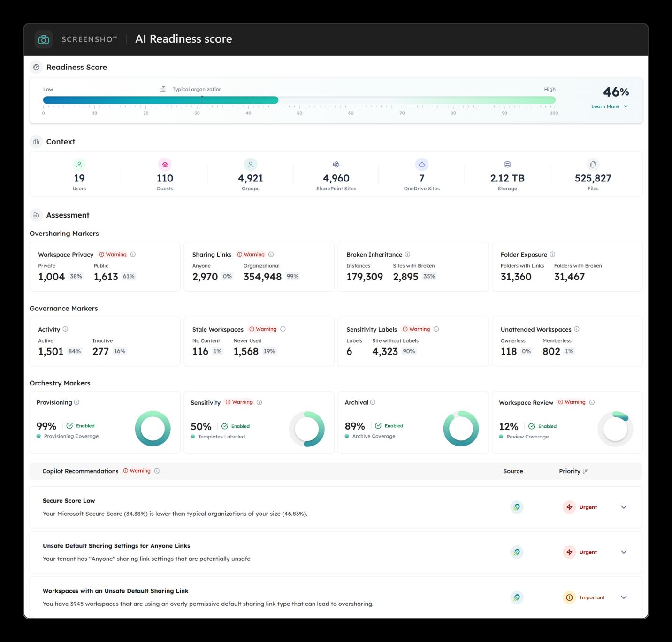
Task: Click the Stale Workspaces Warning badge
Action: click(x=263, y=329)
